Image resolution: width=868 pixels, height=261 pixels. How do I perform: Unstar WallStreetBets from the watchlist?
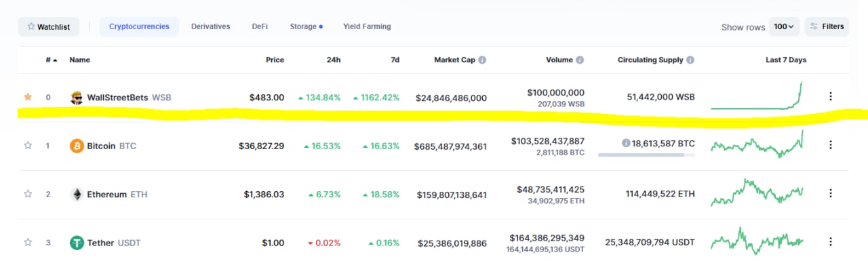[x=28, y=97]
